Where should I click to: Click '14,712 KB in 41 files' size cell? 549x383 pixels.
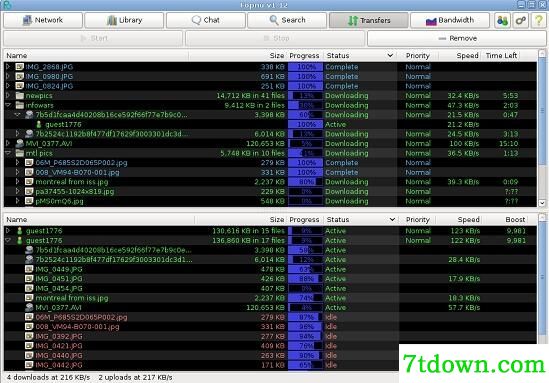(x=250, y=96)
